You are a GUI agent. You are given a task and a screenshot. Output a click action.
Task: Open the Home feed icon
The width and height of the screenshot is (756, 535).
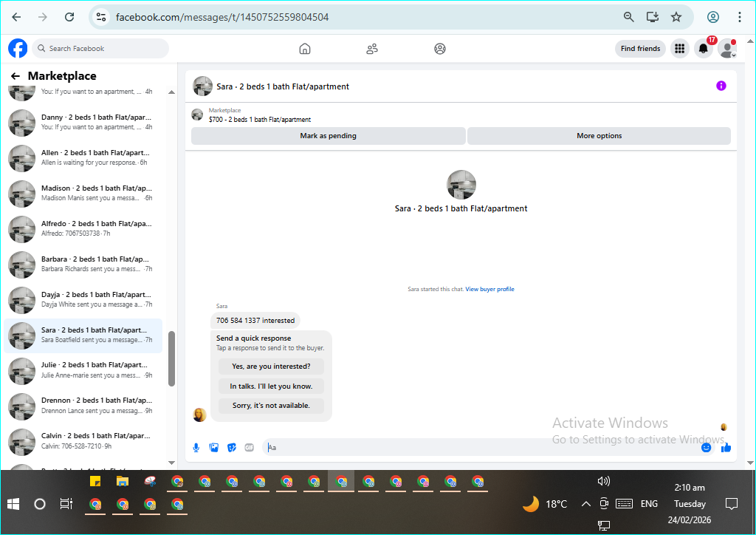305,49
